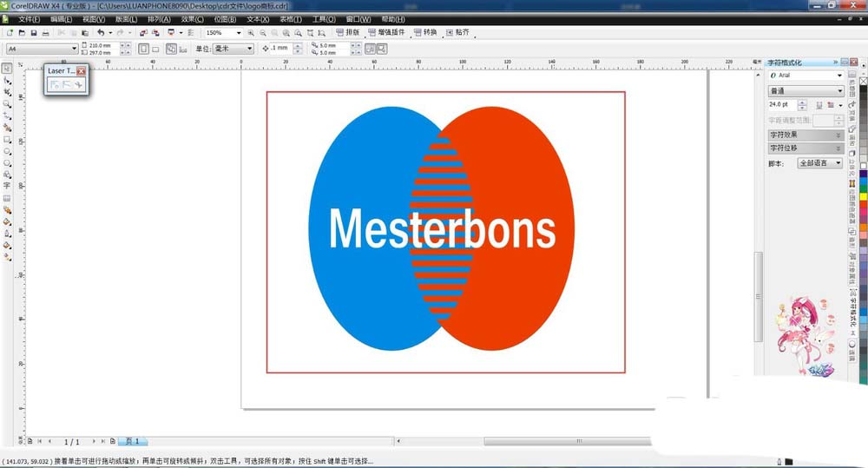Select the Pick tool in toolbox
The height and width of the screenshot is (468, 868).
[7, 68]
